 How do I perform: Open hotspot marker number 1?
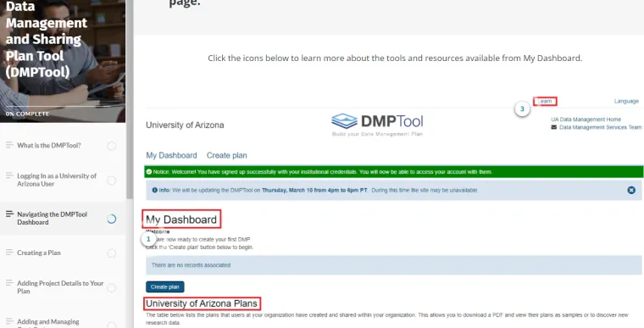(x=148, y=239)
